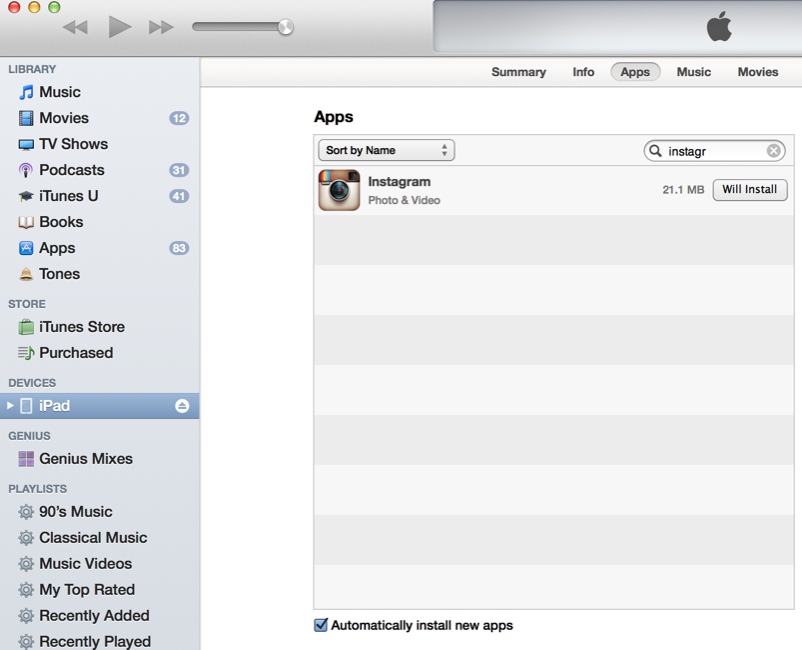
Task: Go to the iTunes Store
Action: coord(81,327)
